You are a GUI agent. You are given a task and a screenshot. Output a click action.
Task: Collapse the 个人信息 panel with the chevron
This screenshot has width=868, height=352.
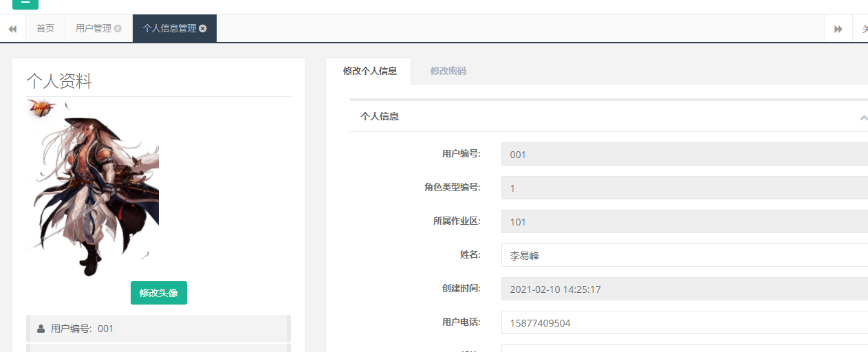tap(863, 118)
